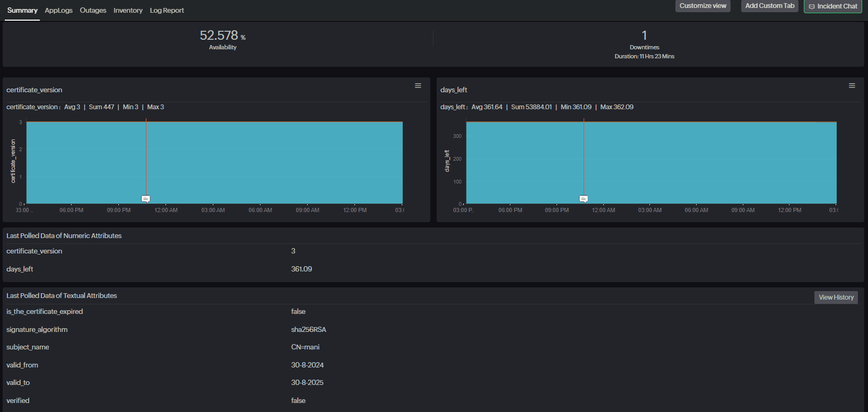
Task: Click the sha256RSA value
Action: (309, 330)
